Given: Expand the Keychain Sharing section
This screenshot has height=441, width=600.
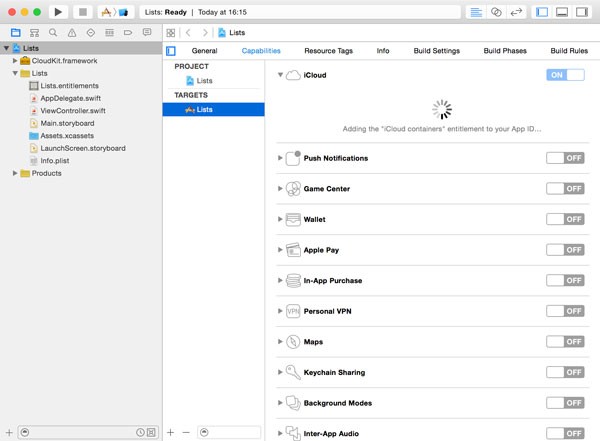Looking at the screenshot, I should point(280,372).
